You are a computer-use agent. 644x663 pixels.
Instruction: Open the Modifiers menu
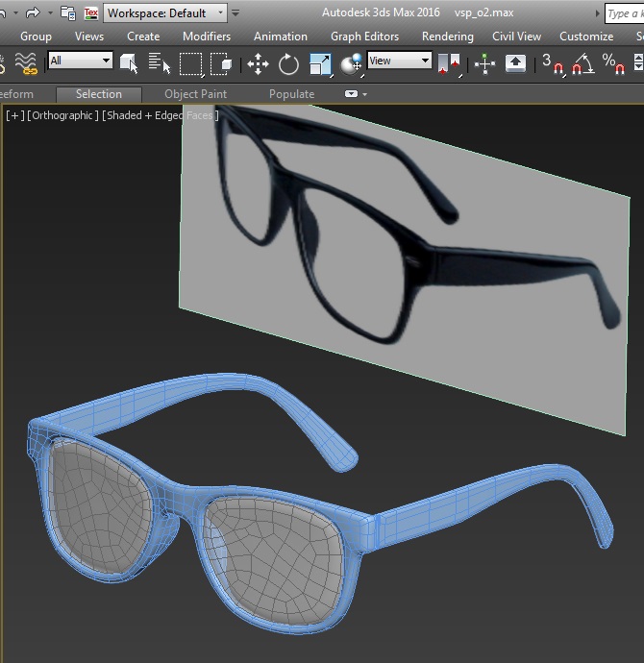click(x=207, y=37)
